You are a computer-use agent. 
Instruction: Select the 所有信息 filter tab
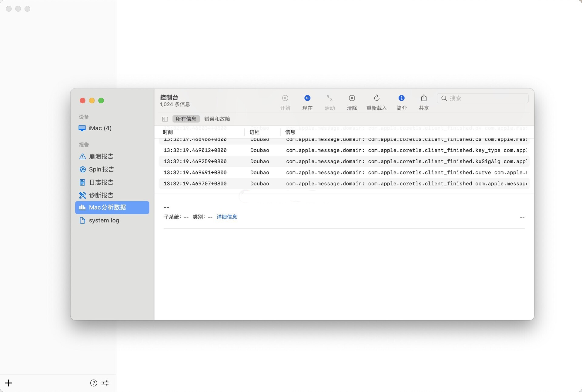click(x=186, y=119)
